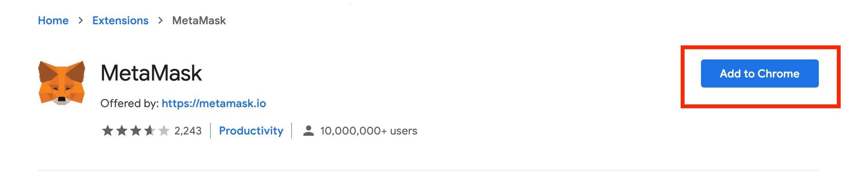Click the MetaMask fox logo
Screen dimensions: 868x190
click(x=62, y=83)
